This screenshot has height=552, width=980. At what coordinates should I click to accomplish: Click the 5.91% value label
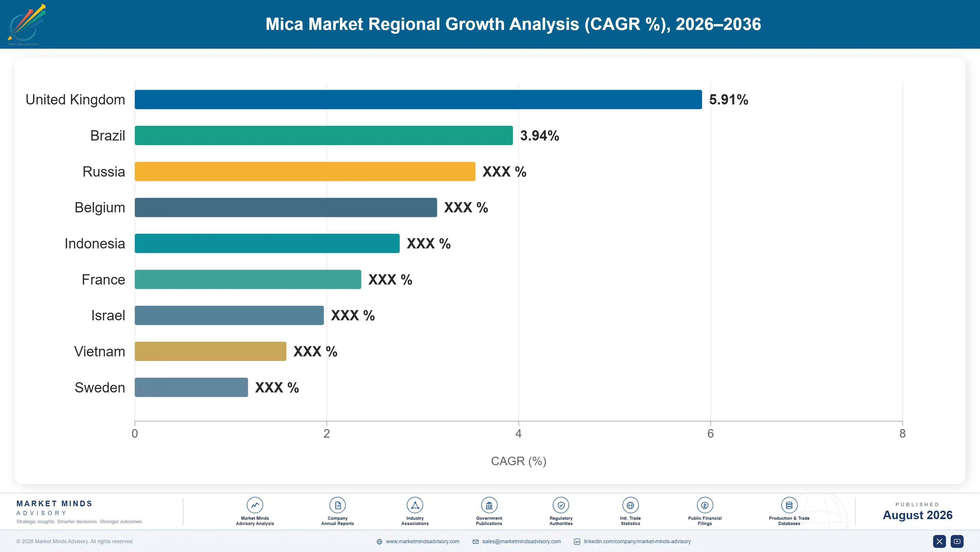tap(729, 100)
